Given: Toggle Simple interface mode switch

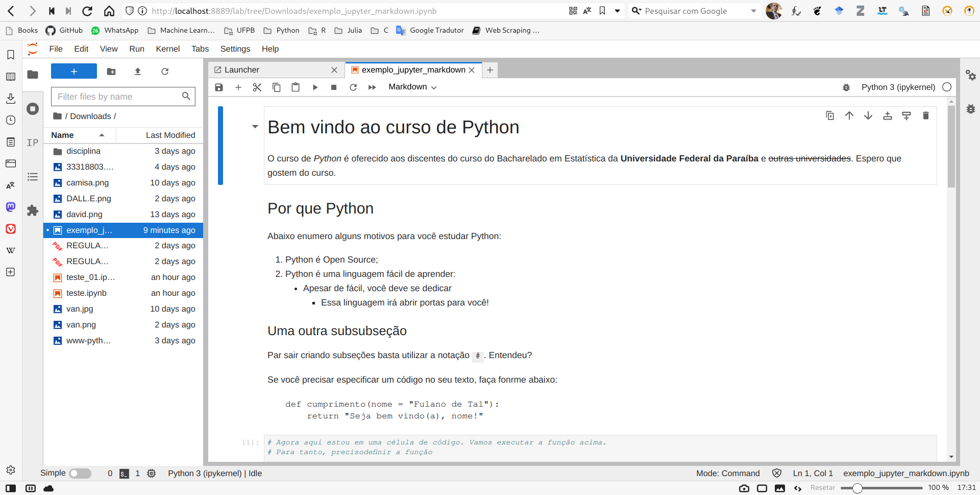Looking at the screenshot, I should pos(80,474).
